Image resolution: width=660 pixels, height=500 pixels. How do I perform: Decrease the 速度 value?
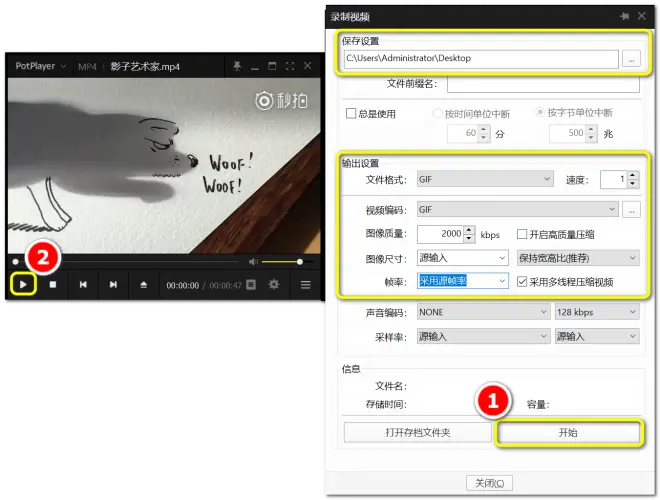point(632,184)
